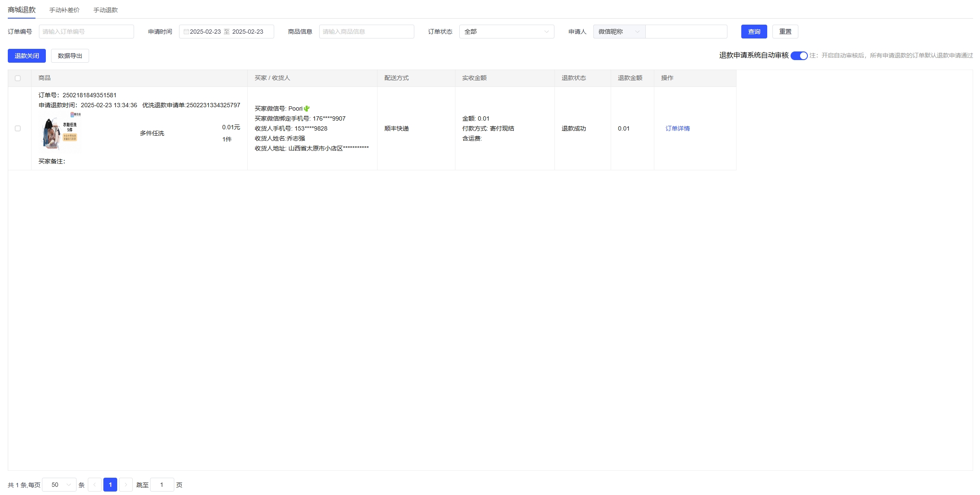The image size is (980, 495).
Task: Select page 1 in pagination
Action: pos(110,485)
